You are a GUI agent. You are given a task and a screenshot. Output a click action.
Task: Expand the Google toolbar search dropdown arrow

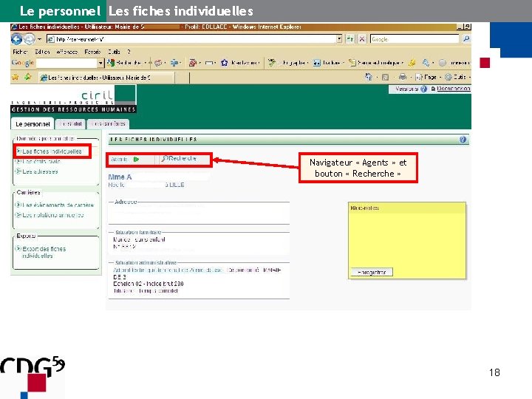pyautogui.click(x=100, y=63)
